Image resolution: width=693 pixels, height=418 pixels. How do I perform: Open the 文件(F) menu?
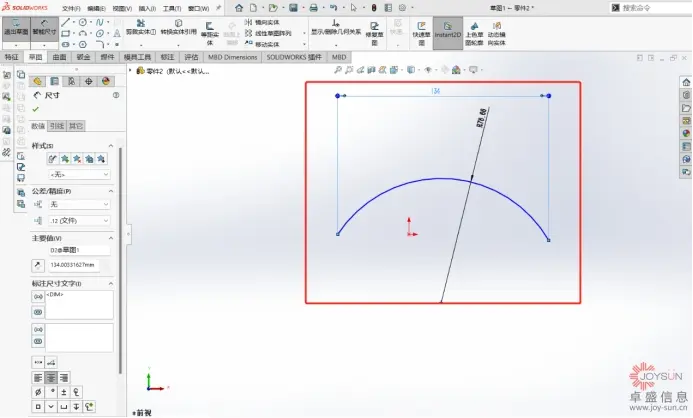(x=71, y=8)
